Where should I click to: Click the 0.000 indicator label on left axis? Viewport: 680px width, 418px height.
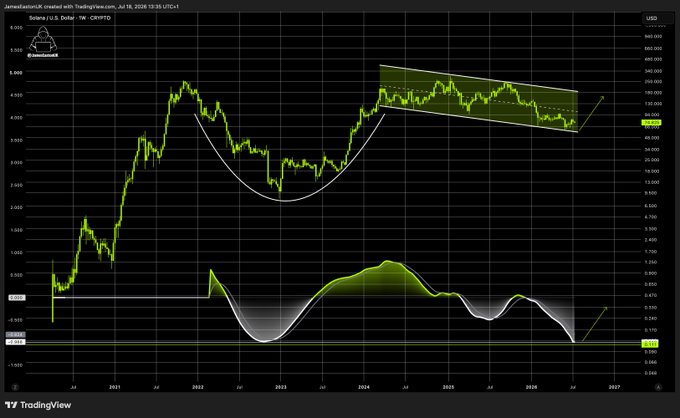coord(17,297)
